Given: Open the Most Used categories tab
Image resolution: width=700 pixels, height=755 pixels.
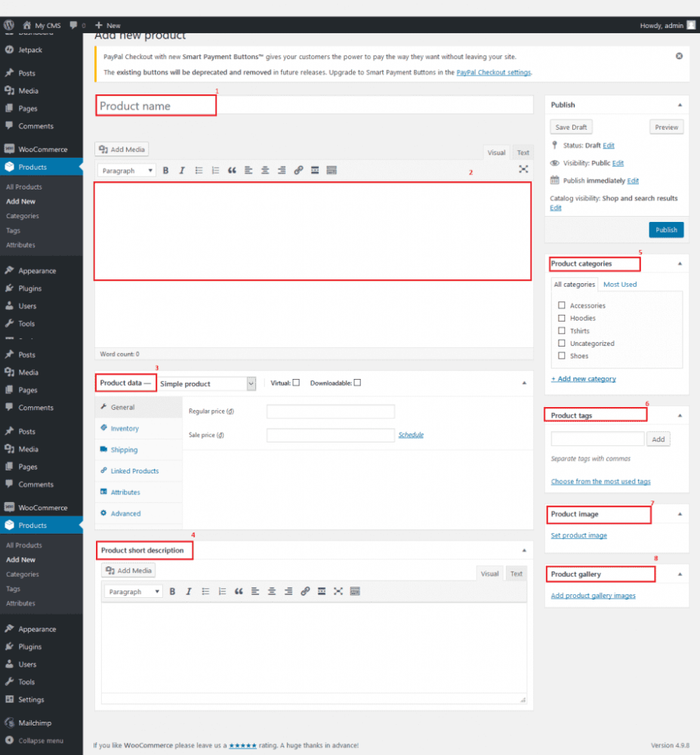Looking at the screenshot, I should 620,285.
